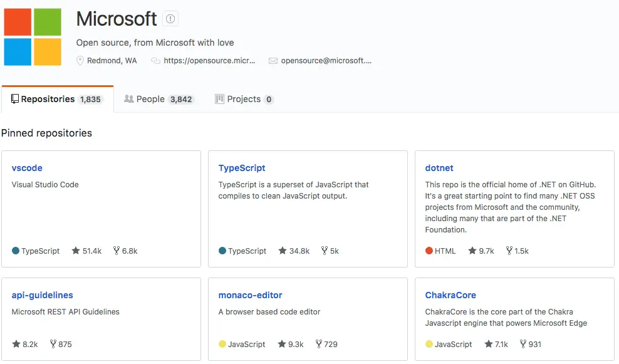Click the report icon beside Microsoft title
This screenshot has width=619, height=364.
click(x=170, y=19)
